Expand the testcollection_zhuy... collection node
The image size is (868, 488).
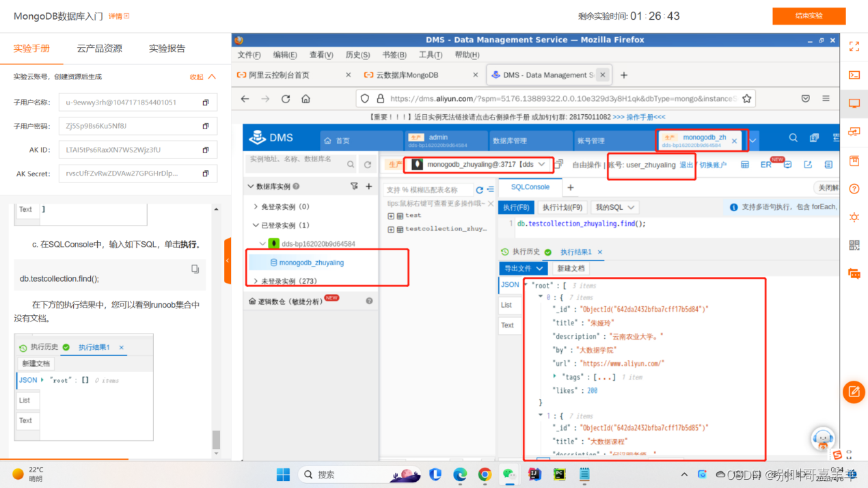tap(391, 230)
